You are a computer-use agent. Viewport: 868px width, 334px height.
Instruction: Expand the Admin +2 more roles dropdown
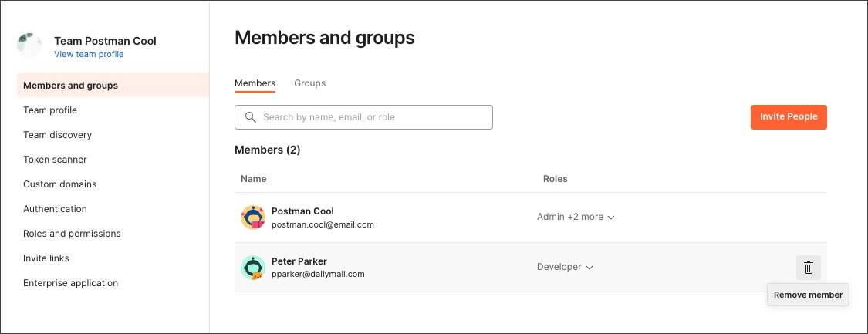click(576, 217)
